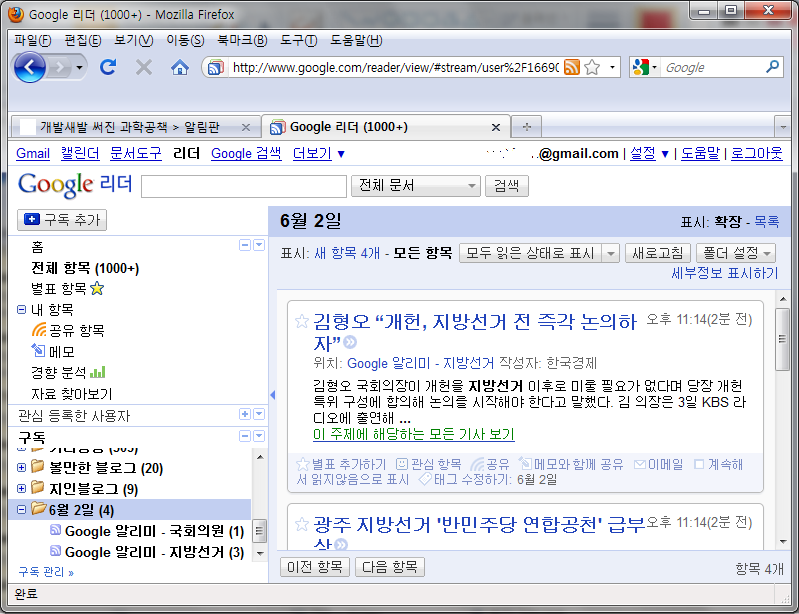This screenshot has width=799, height=614.
Task: Bookmark page with the star icon
Action: click(x=592, y=67)
